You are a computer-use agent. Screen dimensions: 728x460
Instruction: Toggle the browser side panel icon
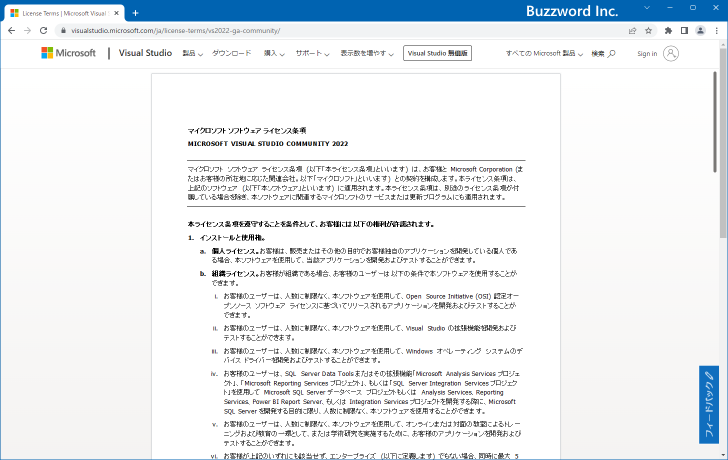684,31
